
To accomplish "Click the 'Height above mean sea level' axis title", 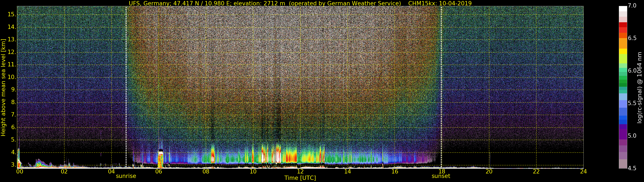I will (3, 87).
